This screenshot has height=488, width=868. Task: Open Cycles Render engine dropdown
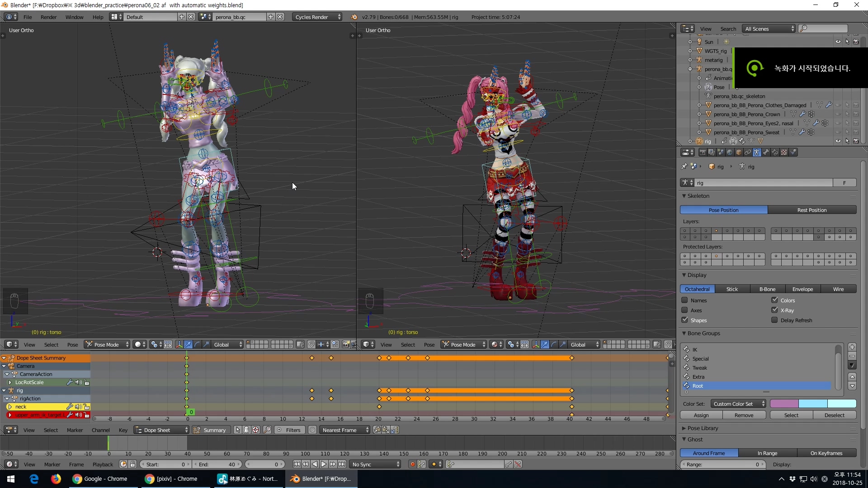tap(317, 17)
